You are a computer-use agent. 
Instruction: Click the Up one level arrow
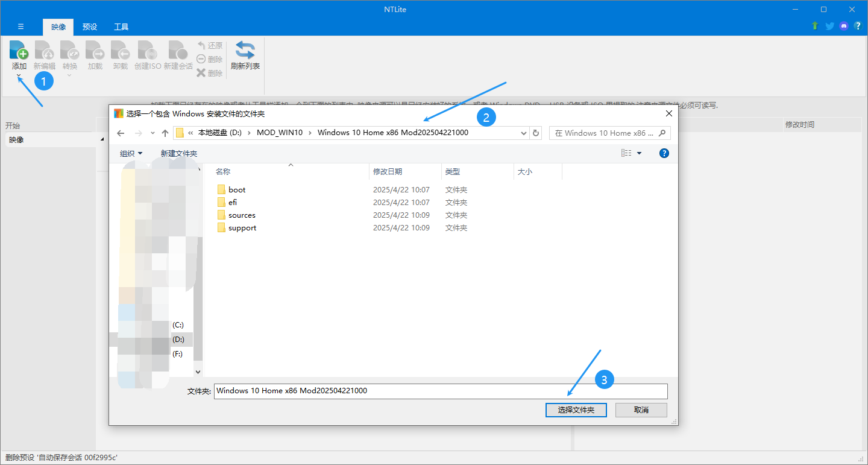click(x=165, y=133)
